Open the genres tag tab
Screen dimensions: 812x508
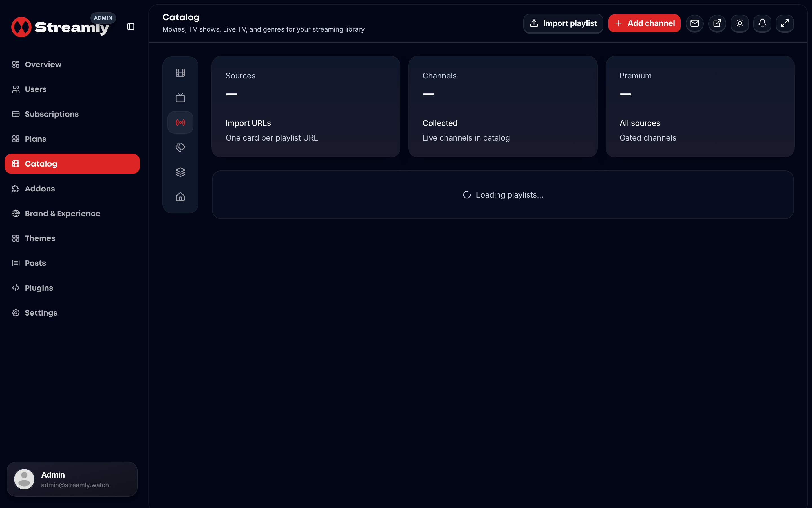pos(180,147)
